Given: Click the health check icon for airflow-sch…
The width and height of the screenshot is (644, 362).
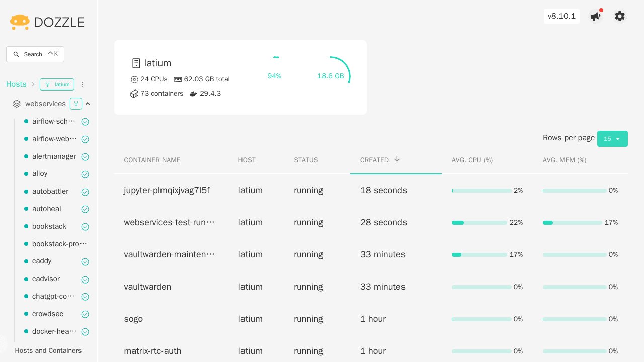Looking at the screenshot, I should pos(85,122).
